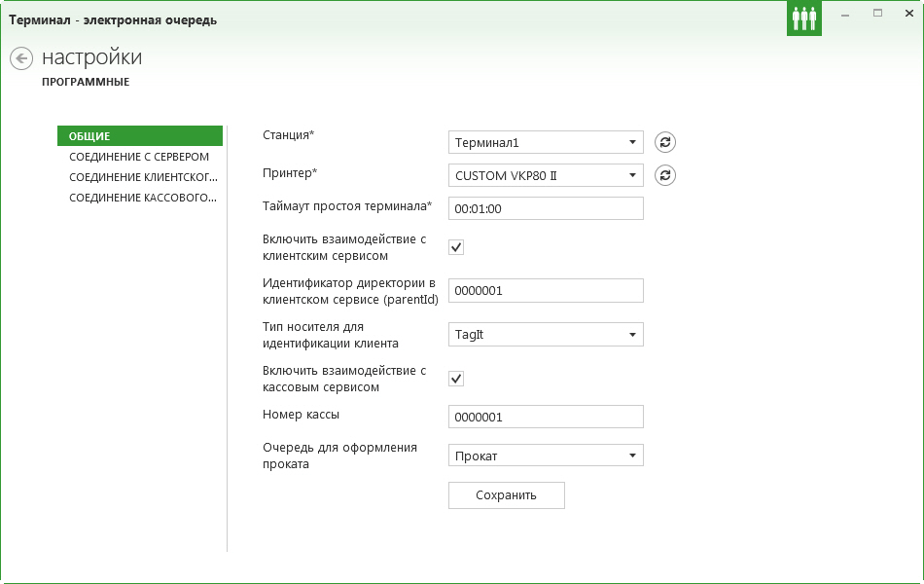Toggle interaction with кассовым сервисом checkbox
This screenshot has height=584, width=924.
[x=456, y=379]
